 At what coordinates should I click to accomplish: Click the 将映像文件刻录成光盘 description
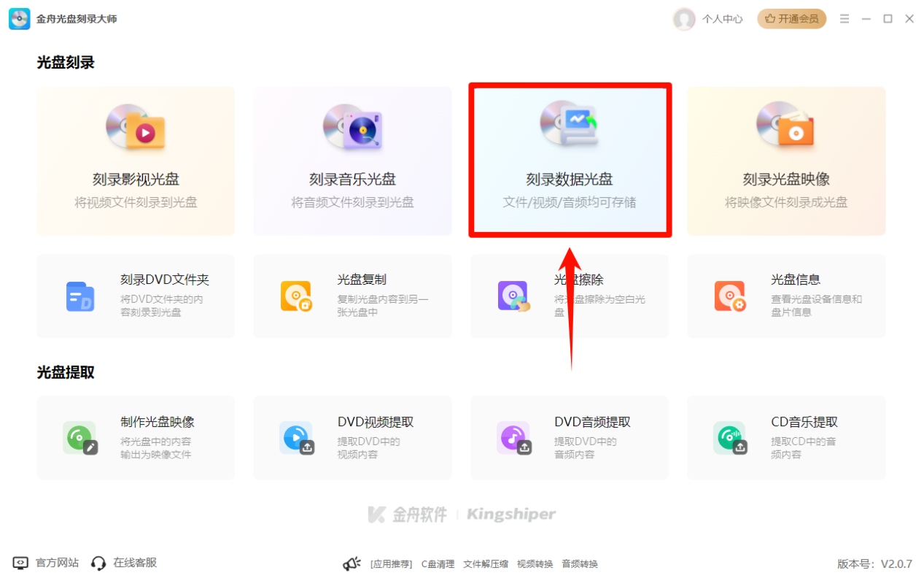pyautogui.click(x=786, y=202)
